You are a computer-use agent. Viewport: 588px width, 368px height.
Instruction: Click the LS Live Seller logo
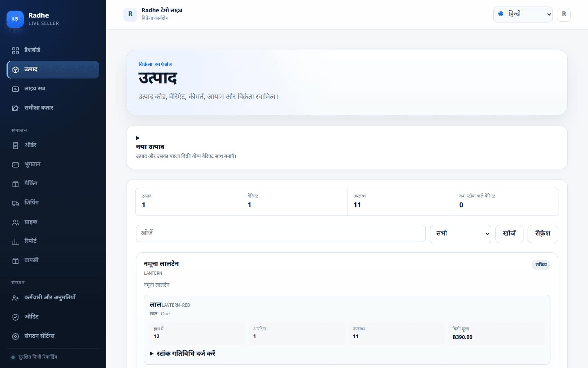[x=15, y=19]
